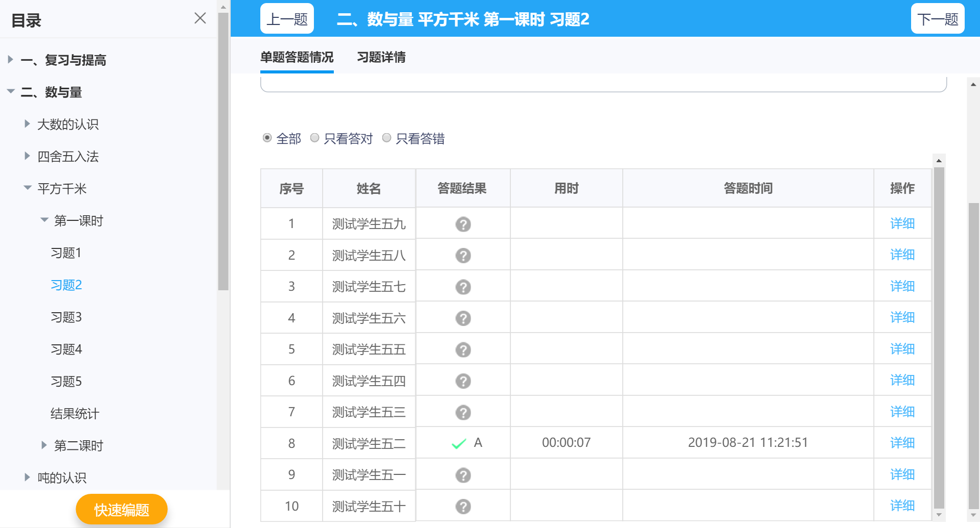Close the 目录 sidebar with the X icon
Screen dimensions: 980x528
pyautogui.click(x=200, y=18)
